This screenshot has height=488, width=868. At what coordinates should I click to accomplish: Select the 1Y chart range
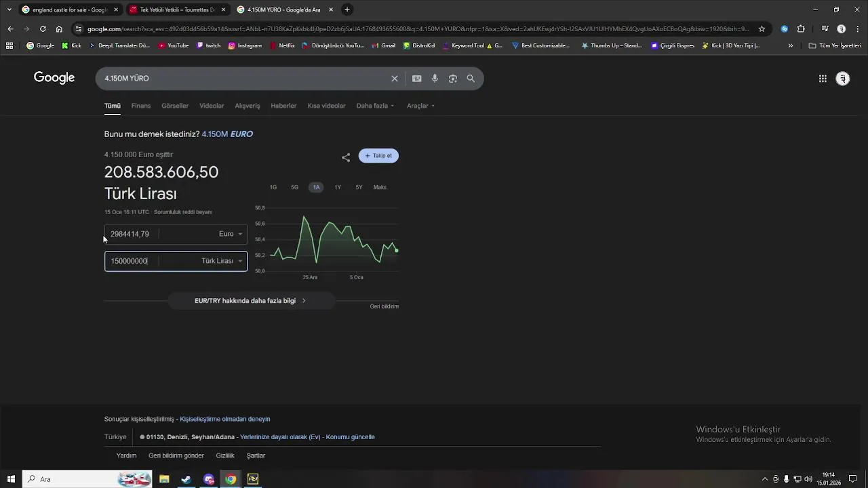pyautogui.click(x=338, y=187)
